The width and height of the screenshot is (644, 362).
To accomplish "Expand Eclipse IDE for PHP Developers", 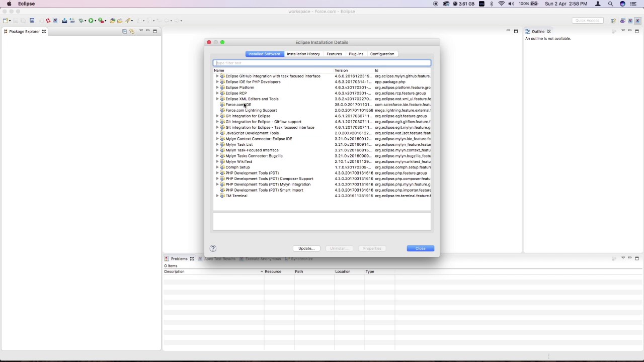I will 217,82.
